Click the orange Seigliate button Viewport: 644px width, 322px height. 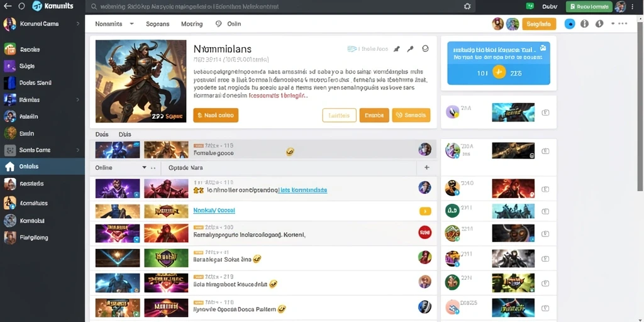pos(539,24)
